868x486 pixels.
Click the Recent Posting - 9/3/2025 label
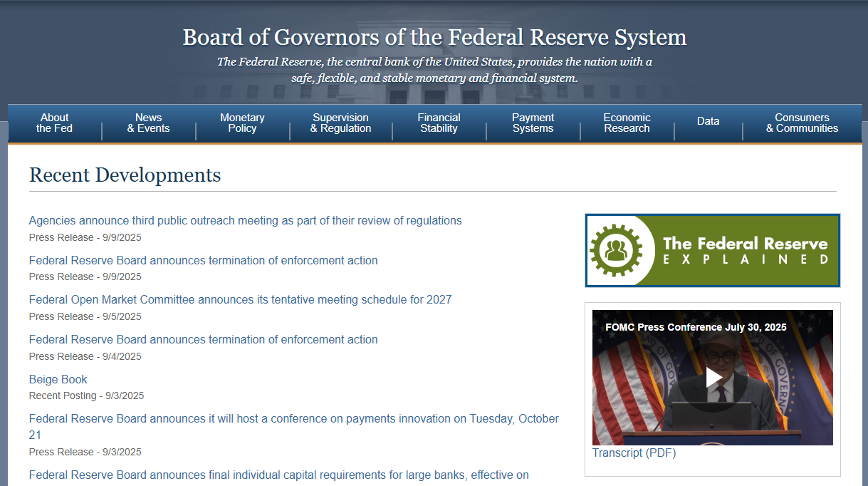(86, 395)
